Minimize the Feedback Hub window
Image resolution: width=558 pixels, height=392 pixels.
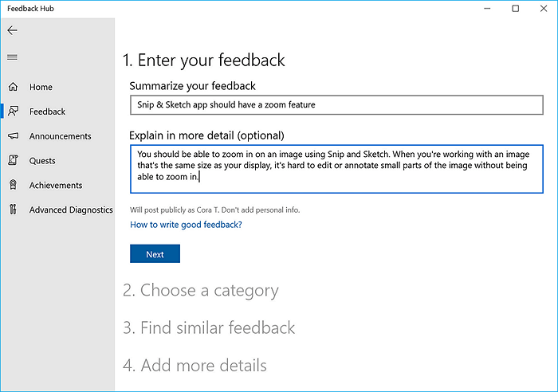487,9
